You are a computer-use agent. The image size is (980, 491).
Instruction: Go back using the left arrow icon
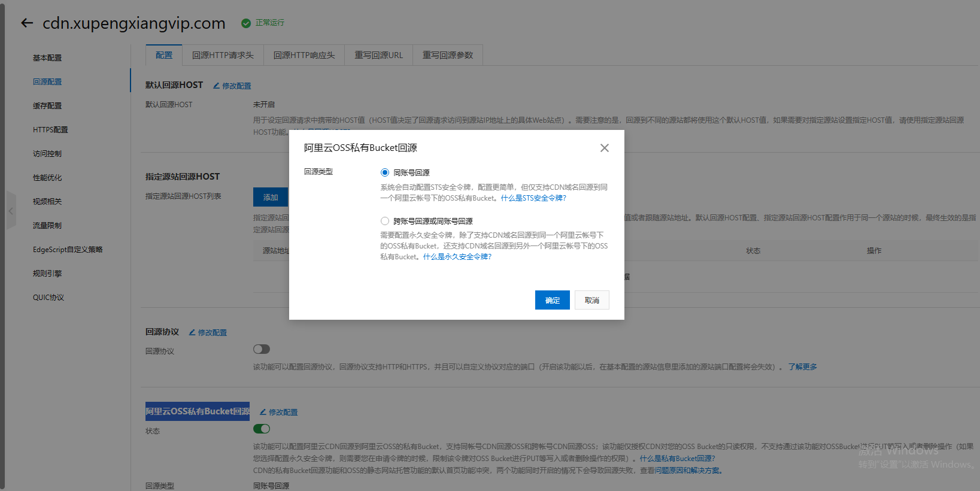click(27, 23)
